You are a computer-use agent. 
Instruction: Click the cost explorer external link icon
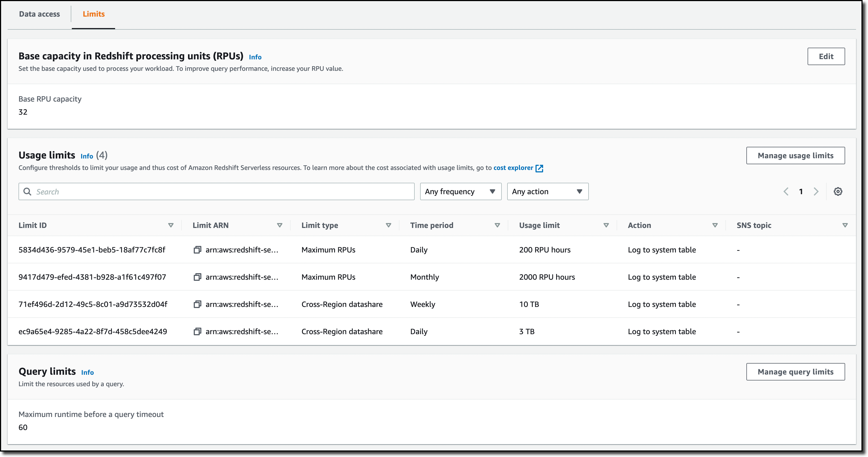(x=539, y=168)
